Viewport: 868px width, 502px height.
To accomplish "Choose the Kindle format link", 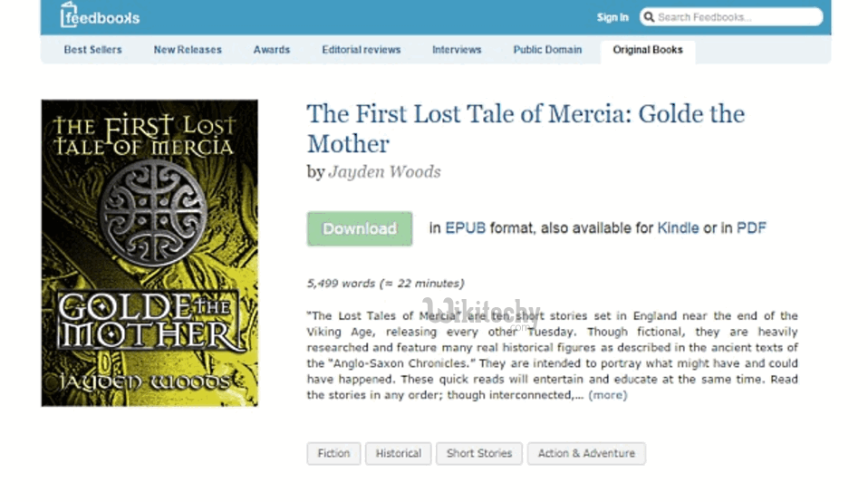I will 678,228.
